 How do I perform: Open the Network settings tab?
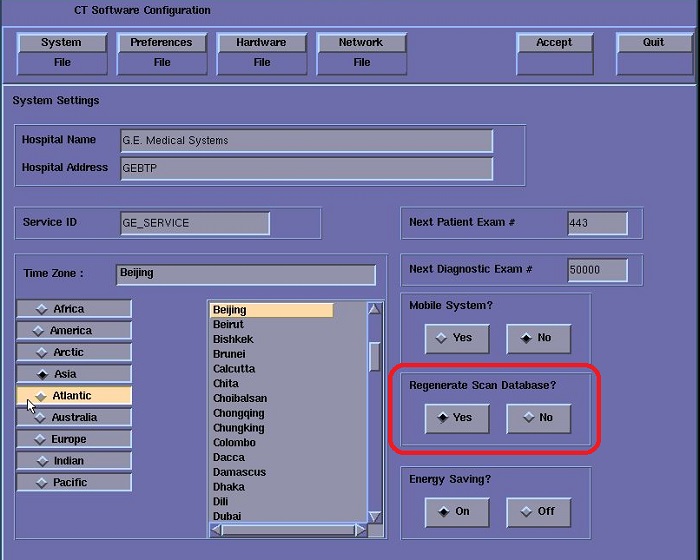point(361,43)
